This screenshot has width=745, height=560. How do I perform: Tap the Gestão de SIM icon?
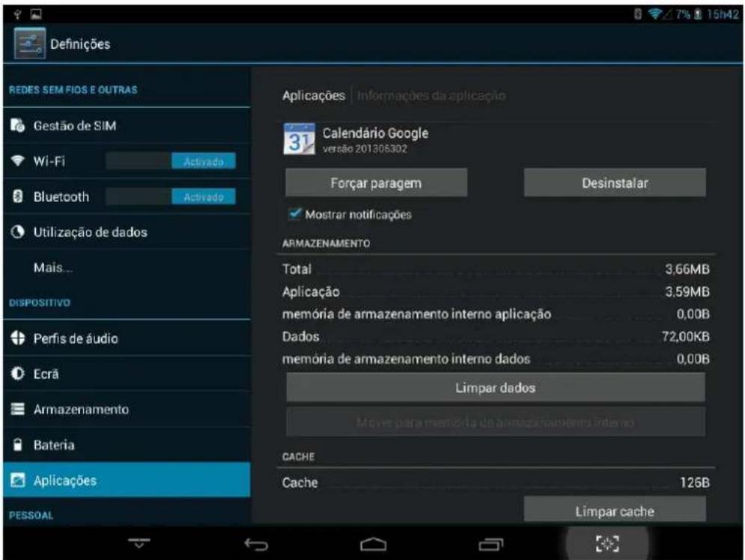point(17,125)
